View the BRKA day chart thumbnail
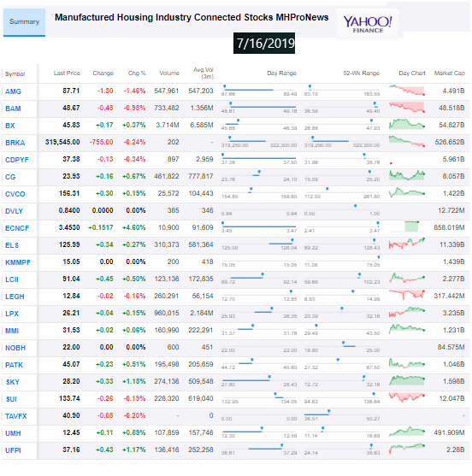 click(x=407, y=142)
